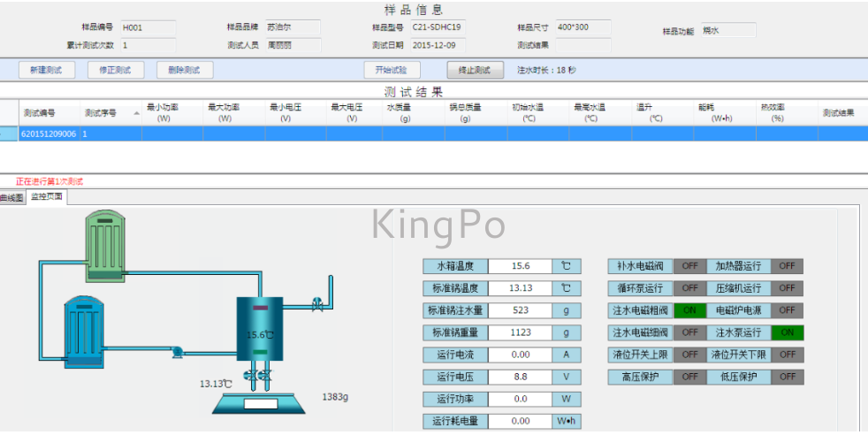
Task: Click the 13.13℃ label beside the scale
Action: click(x=216, y=384)
